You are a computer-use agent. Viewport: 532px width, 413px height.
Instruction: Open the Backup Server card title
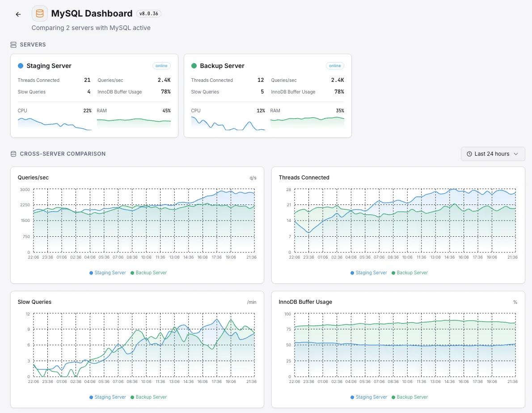(x=222, y=66)
